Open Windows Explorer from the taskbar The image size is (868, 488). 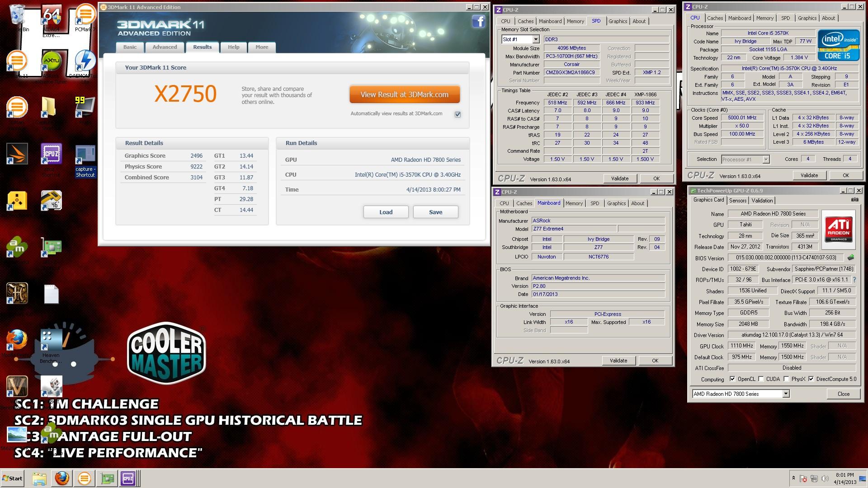[x=39, y=478]
